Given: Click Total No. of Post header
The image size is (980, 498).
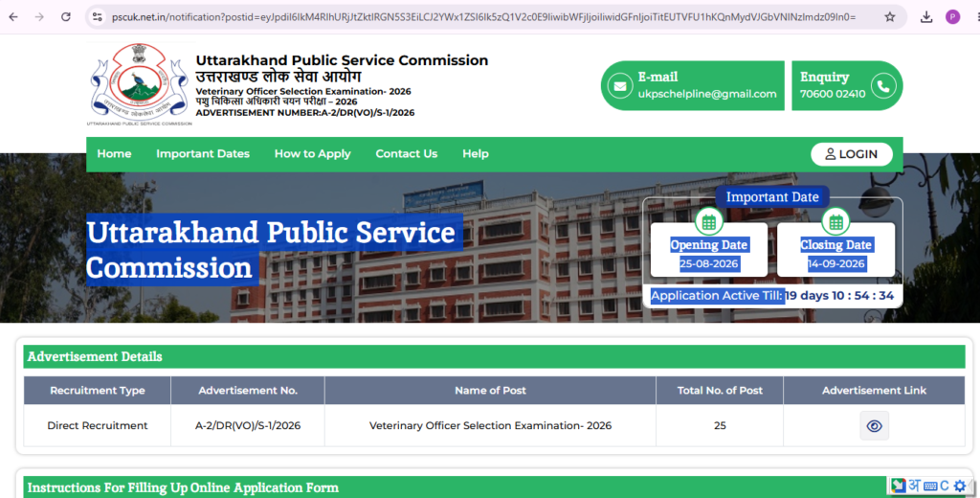Looking at the screenshot, I should [720, 391].
